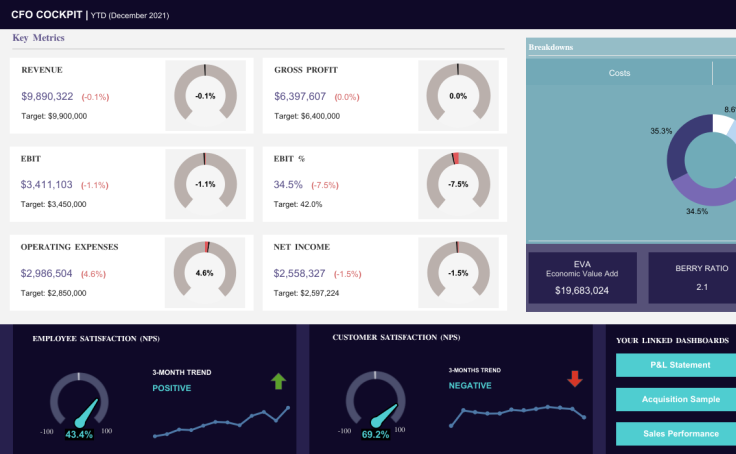Click the red downward trend arrow icon
The width and height of the screenshot is (736, 454).
click(x=574, y=379)
